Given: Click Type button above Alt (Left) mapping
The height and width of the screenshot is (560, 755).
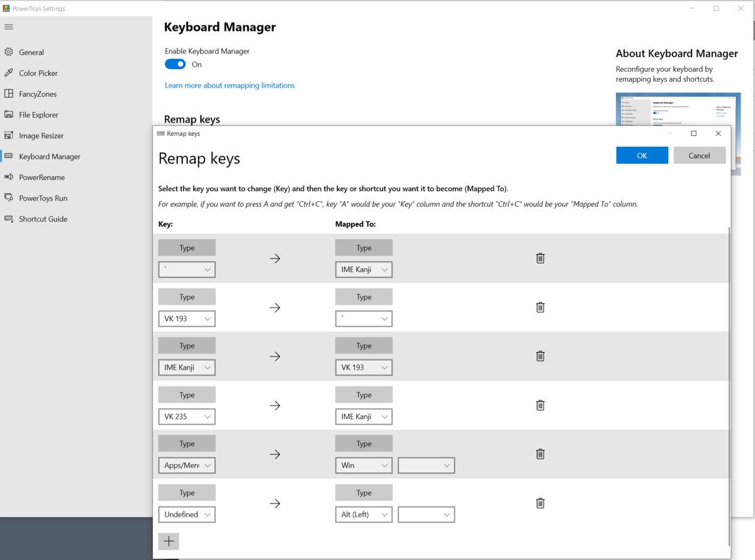Looking at the screenshot, I should 364,493.
